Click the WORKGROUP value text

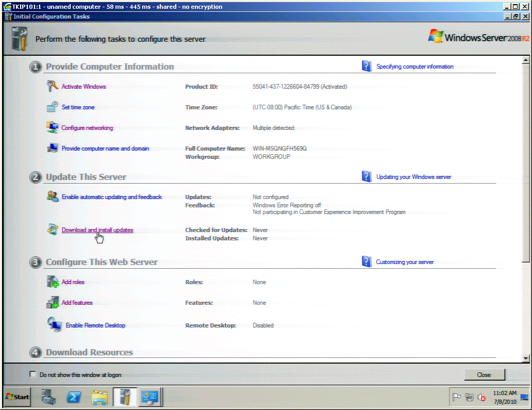271,157
